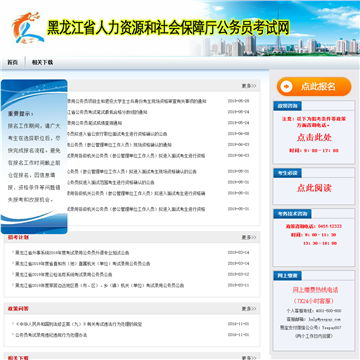This screenshot has height=360, width=360.
Task: Select the 政策咨询 sidebar tab
Action: [x=287, y=106]
